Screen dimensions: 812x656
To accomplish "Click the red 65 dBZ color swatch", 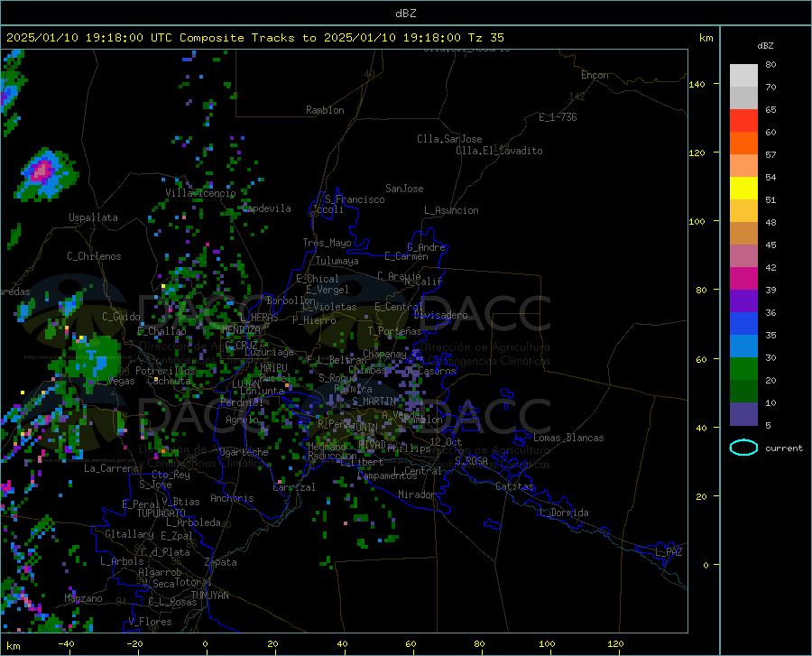I will pos(743,121).
